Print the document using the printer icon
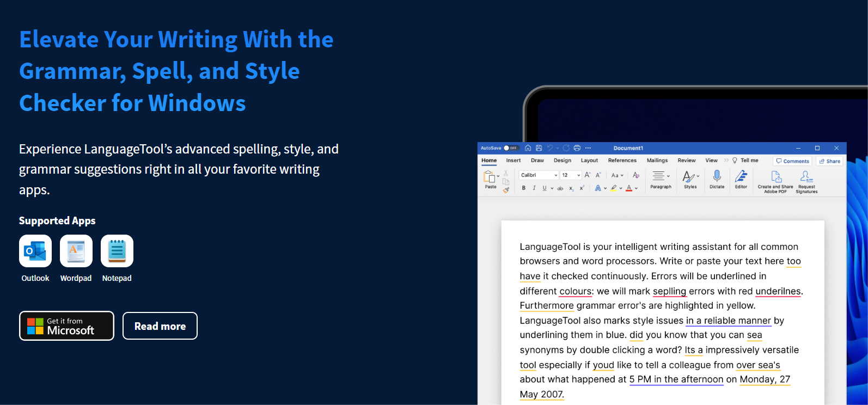 pos(577,148)
